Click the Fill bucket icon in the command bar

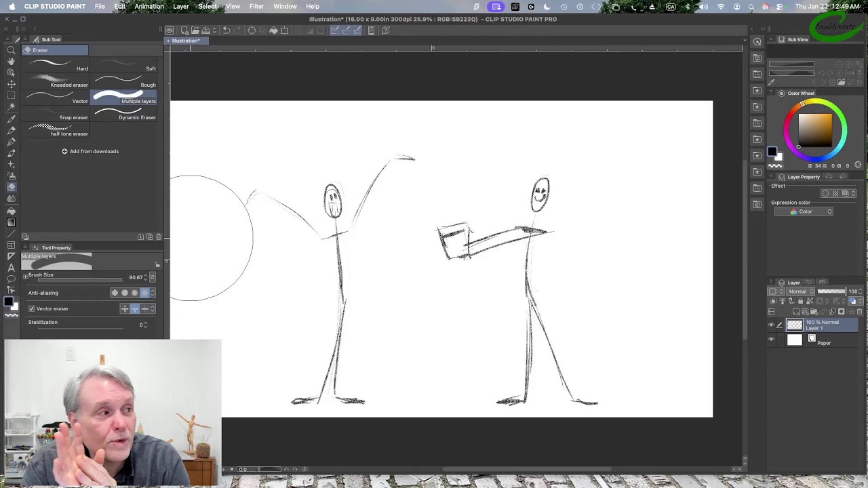(273, 30)
